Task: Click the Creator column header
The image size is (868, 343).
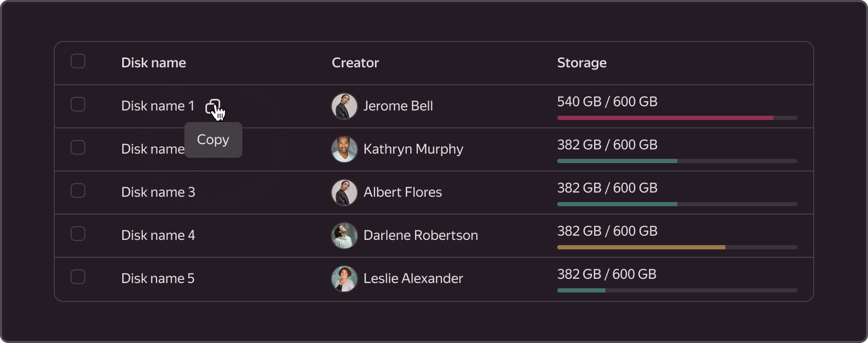Action: 356,63
